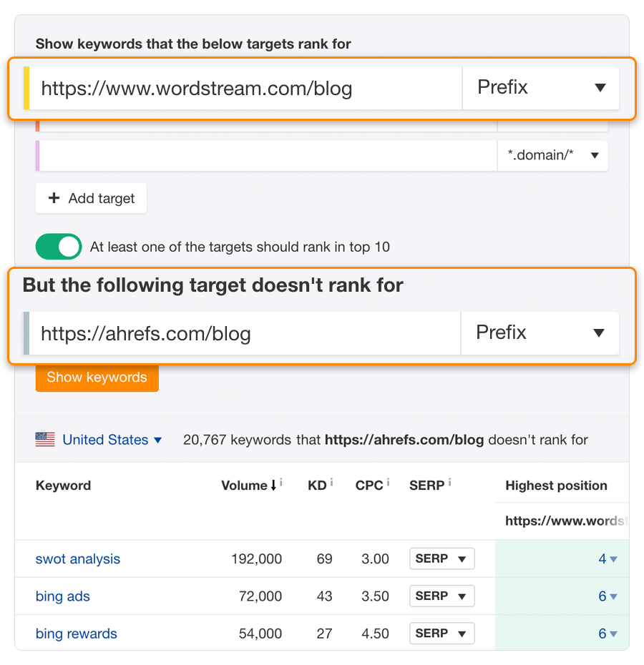Screen dimensions: 644x665
Task: Expand the SERP dropdown for bing ads
Action: [442, 596]
